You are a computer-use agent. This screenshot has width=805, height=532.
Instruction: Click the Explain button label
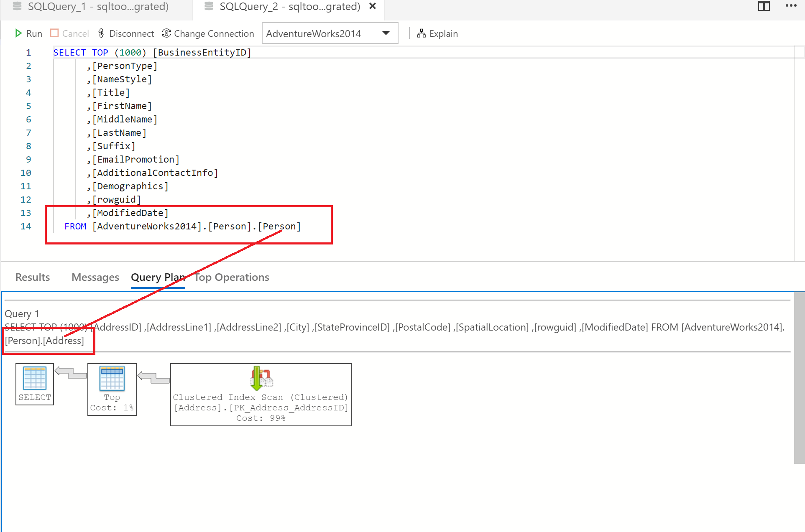click(444, 33)
